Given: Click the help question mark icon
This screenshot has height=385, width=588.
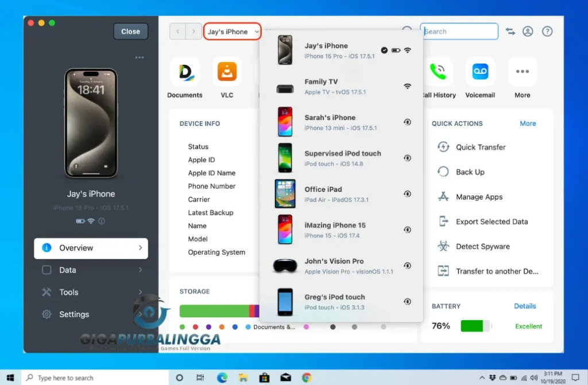Looking at the screenshot, I should pos(547,32).
